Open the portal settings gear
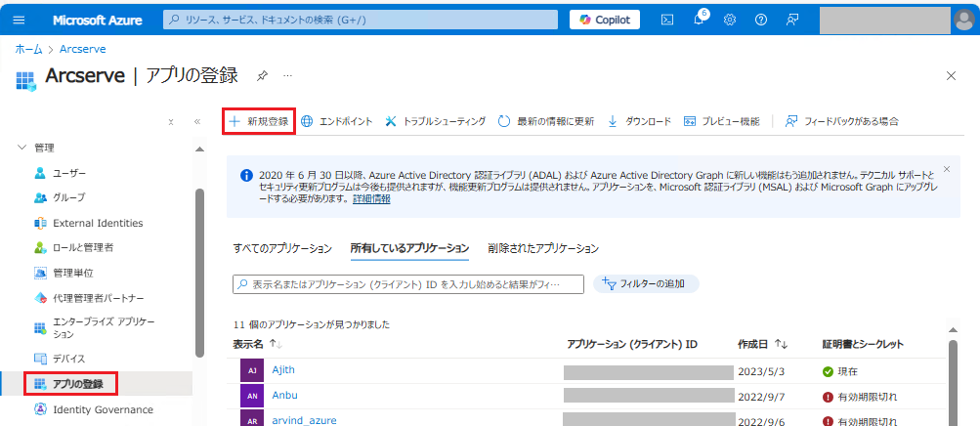The height and width of the screenshot is (426, 980). pyautogui.click(x=729, y=20)
